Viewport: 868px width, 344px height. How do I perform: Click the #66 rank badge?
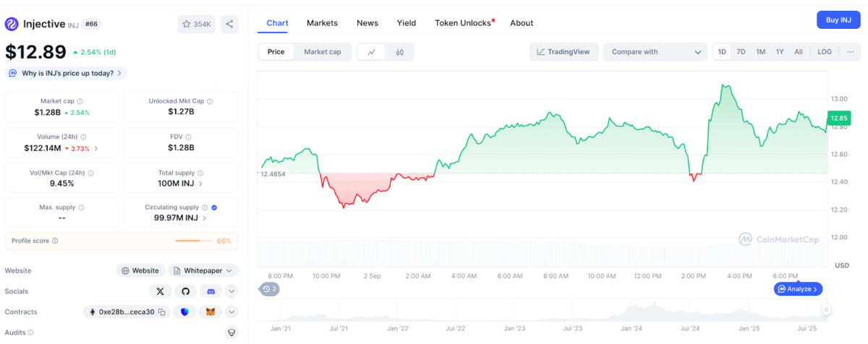pos(92,24)
